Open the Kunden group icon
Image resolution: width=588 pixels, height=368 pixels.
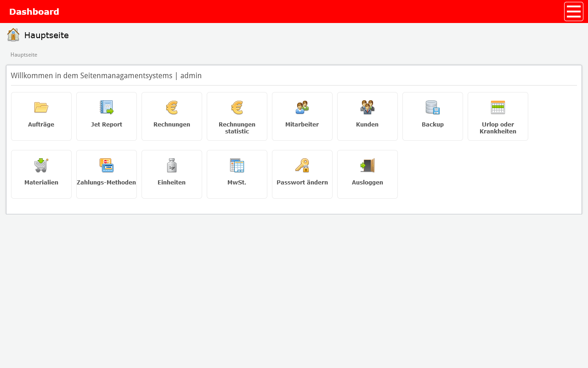coord(367,107)
